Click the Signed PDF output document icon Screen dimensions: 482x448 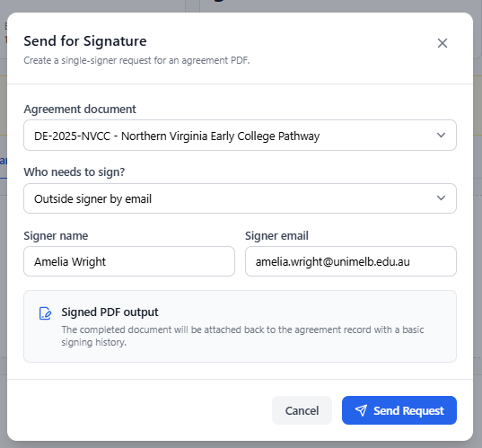(45, 313)
